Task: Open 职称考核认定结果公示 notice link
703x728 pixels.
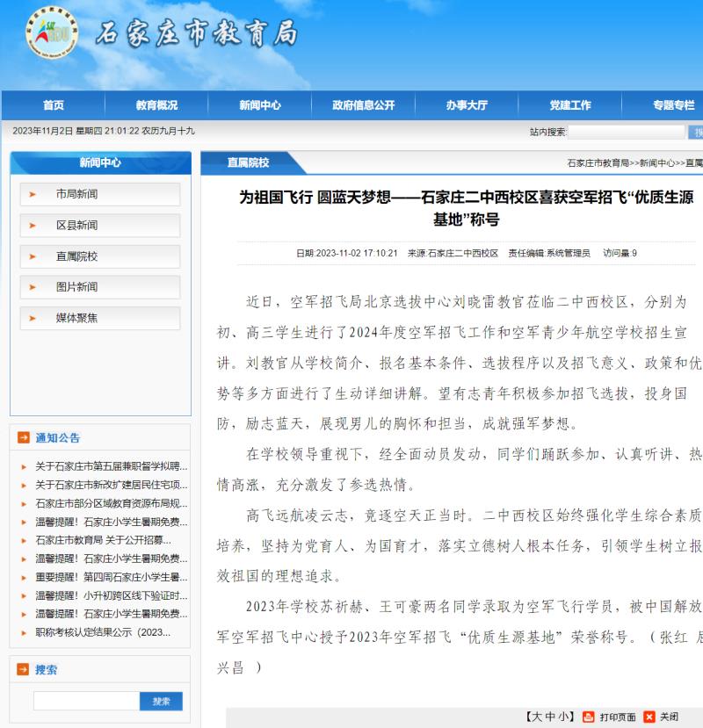Action: [103, 632]
